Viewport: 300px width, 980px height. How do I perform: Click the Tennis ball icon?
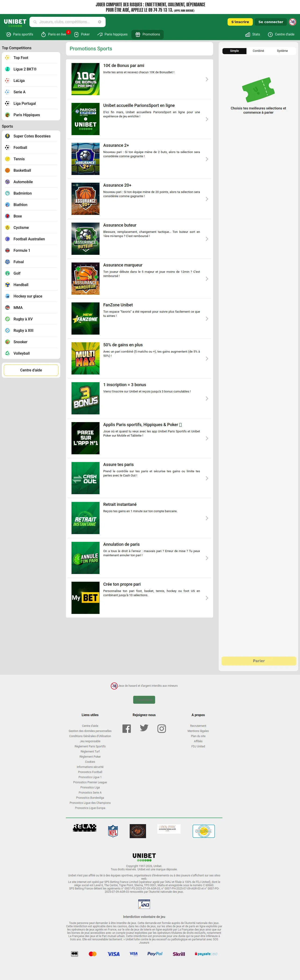[7, 159]
